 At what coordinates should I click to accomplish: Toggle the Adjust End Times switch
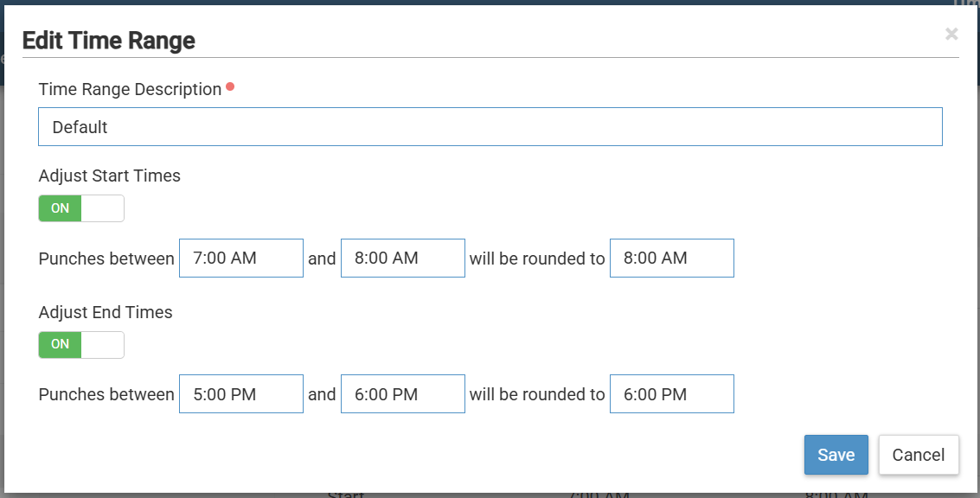(x=81, y=344)
